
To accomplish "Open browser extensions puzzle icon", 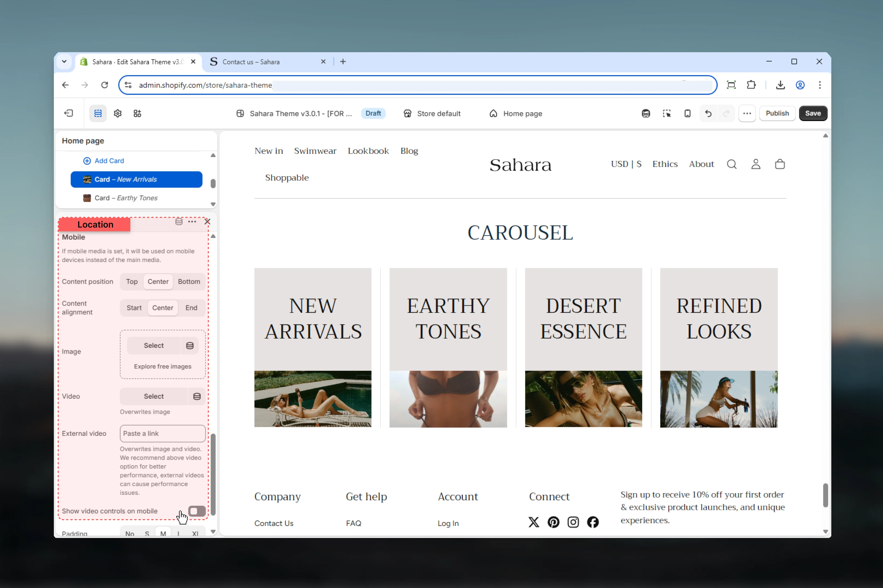I will [x=751, y=85].
